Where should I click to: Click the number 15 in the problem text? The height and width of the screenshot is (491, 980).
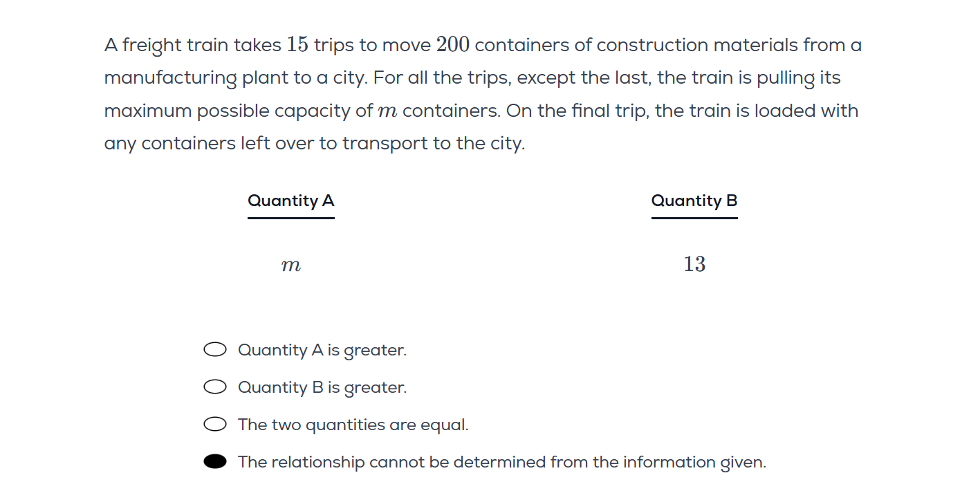click(297, 45)
